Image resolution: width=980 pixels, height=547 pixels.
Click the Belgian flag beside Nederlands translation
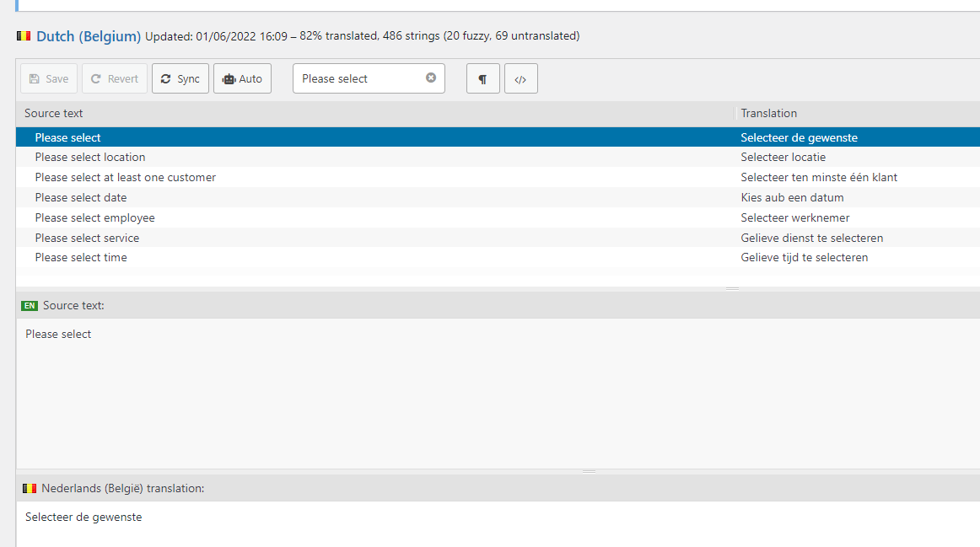pos(30,488)
